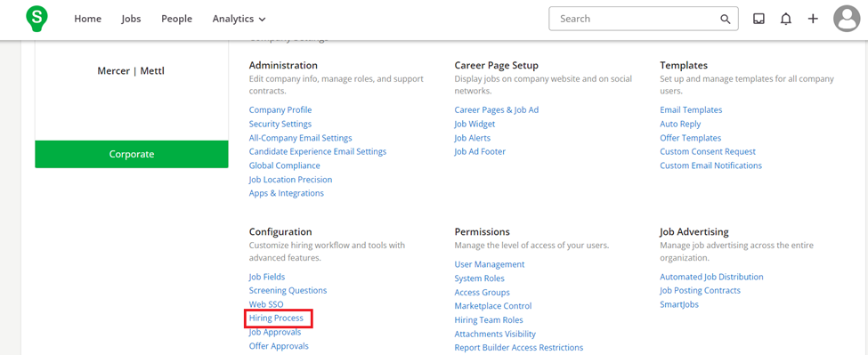Open the user profile avatar

(x=847, y=19)
